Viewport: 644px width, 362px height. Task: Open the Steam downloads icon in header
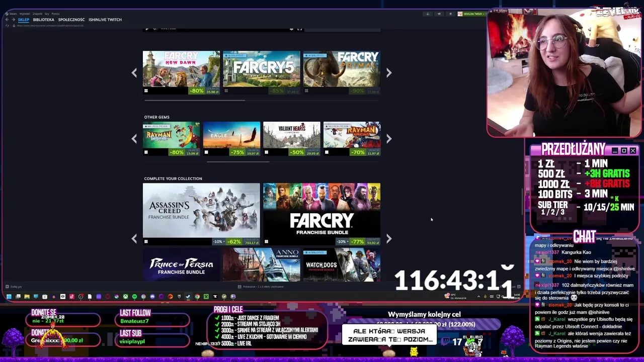428,14
